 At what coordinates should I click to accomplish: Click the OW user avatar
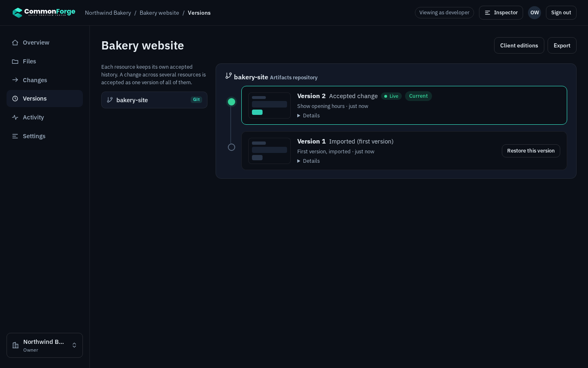(535, 13)
